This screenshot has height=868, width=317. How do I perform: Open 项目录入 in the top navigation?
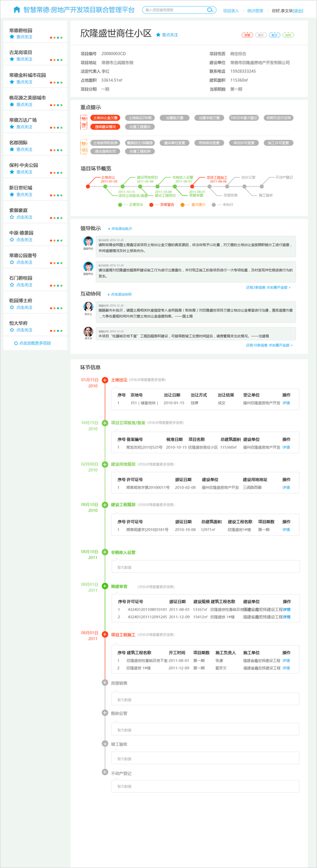231,10
